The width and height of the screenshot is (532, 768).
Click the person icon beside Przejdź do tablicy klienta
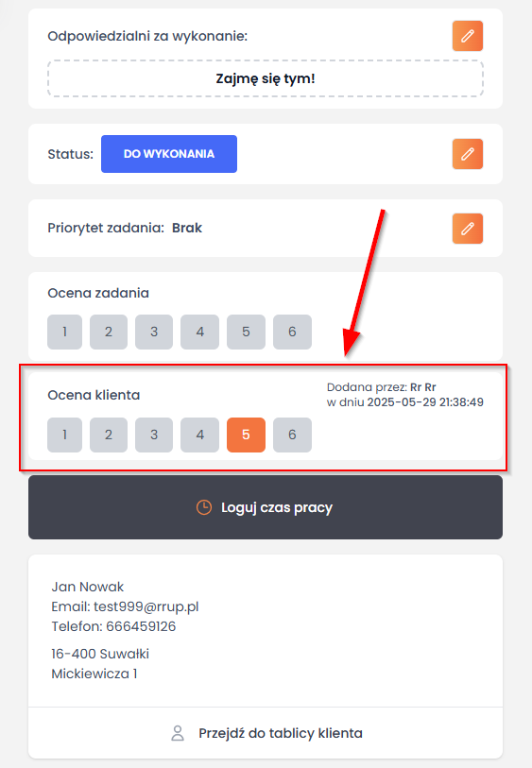click(178, 733)
